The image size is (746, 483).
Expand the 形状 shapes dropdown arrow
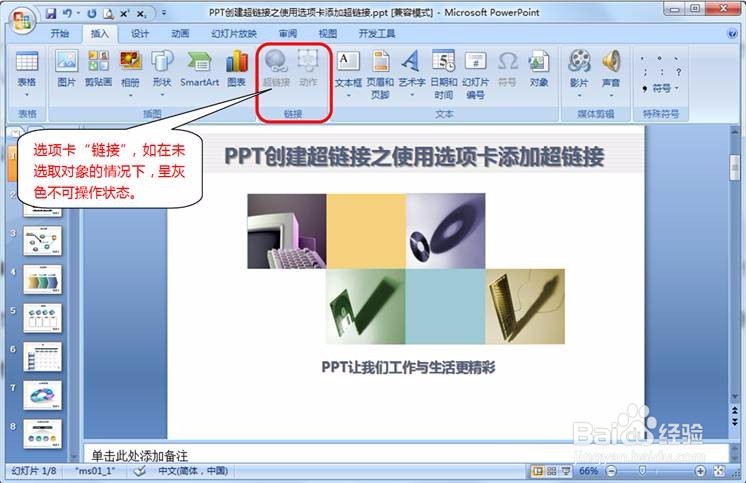[162, 95]
